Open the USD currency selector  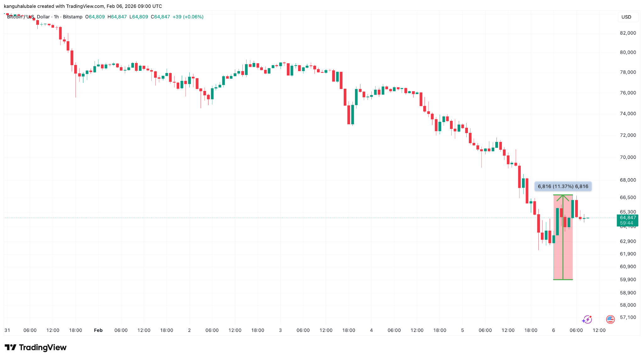(626, 17)
